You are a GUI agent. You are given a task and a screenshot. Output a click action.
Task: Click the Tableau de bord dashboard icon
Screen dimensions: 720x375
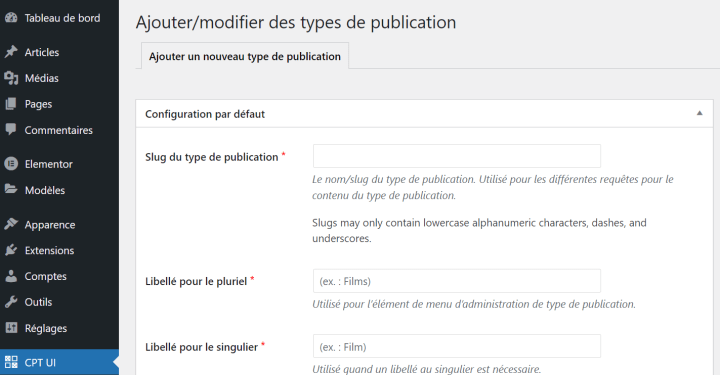click(11, 18)
